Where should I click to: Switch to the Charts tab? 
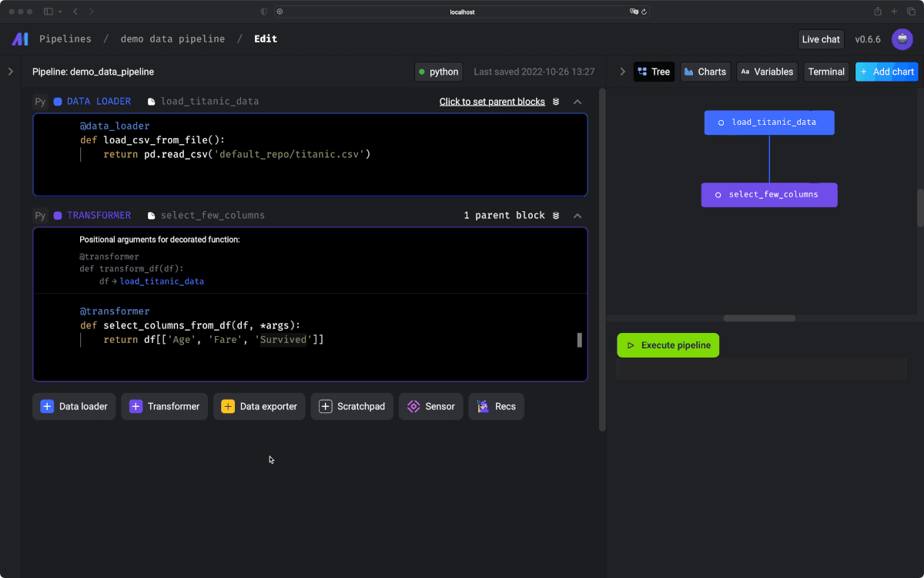[705, 72]
